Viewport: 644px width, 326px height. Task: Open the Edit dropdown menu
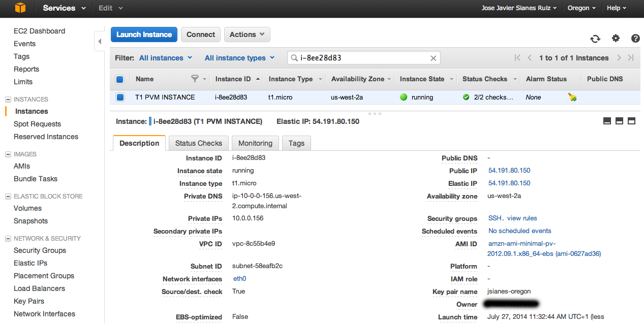111,8
